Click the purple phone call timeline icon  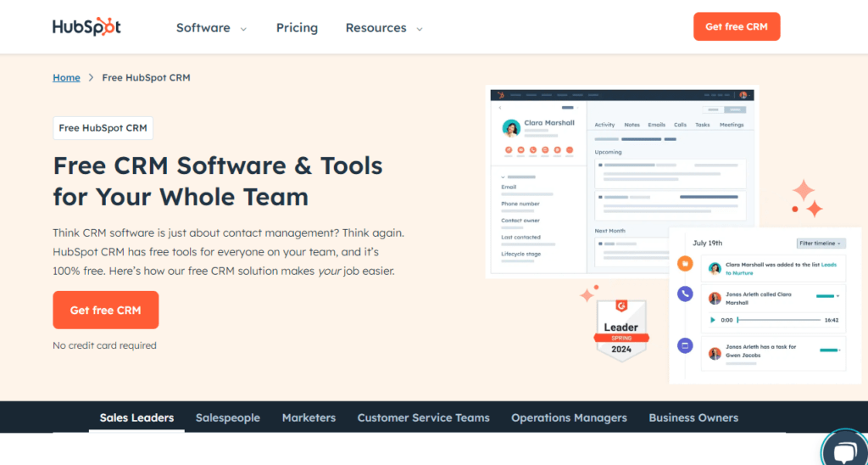(685, 294)
